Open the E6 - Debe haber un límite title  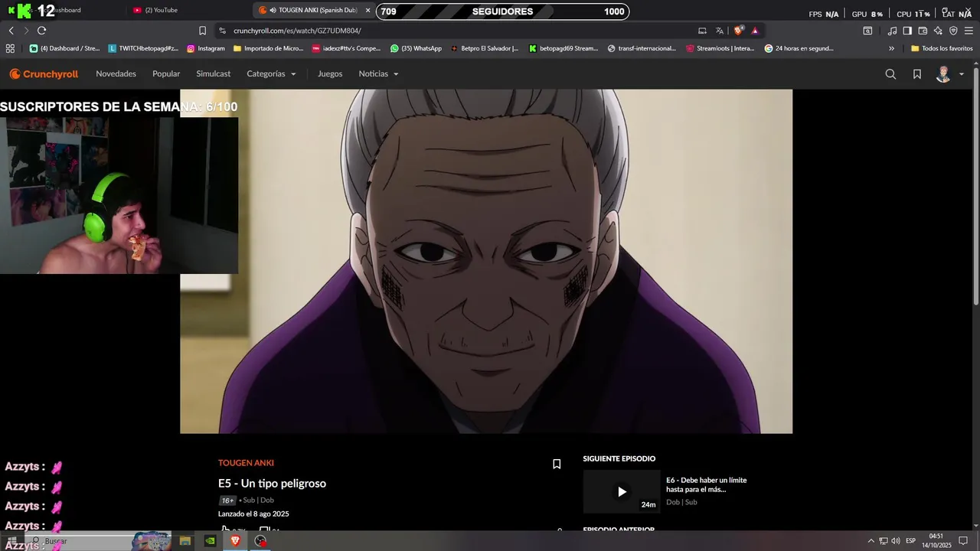(707, 484)
